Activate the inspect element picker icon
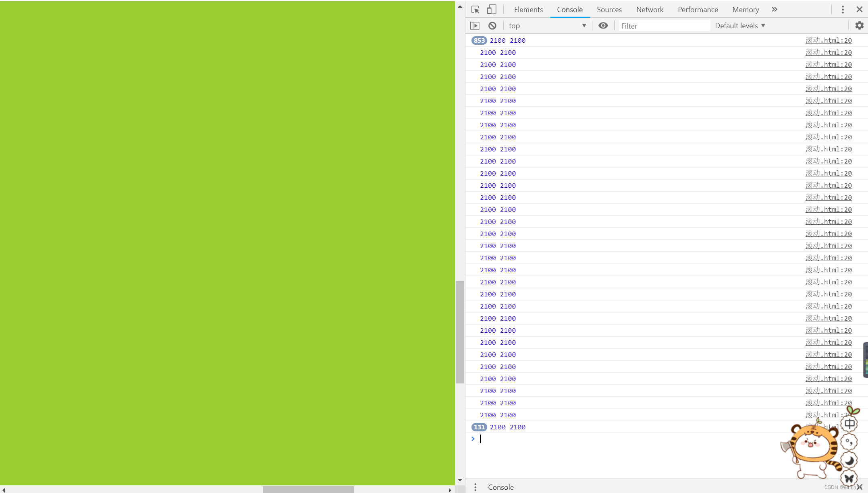868x493 pixels. click(476, 10)
